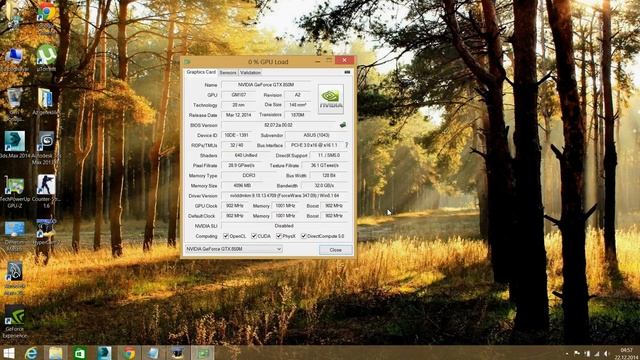Open the 3ds Max 2014 desktop shortcut
This screenshot has width=640, height=360.
15,145
